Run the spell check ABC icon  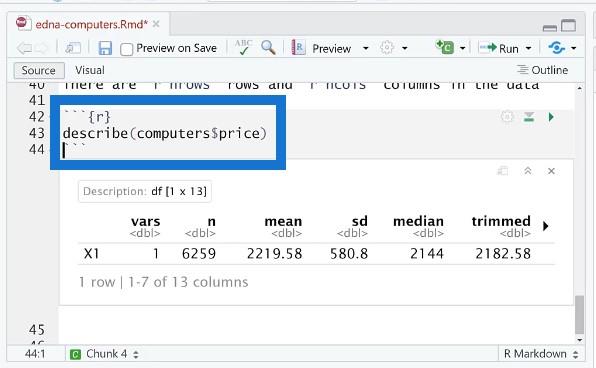243,48
